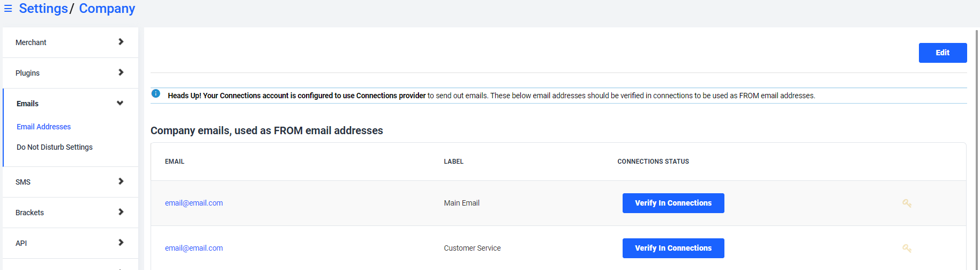Open Do Not Disturb Settings
Image resolution: width=980 pixels, height=270 pixels.
click(55, 147)
